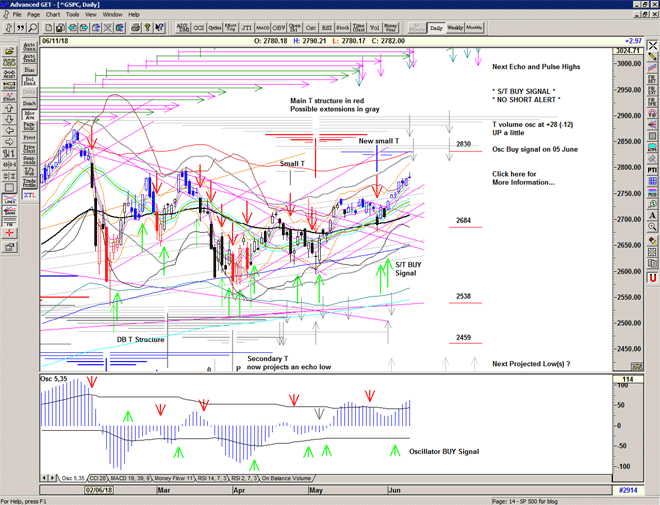Viewport: 660px width, 505px height.
Task: Click the 02/06/18 date field
Action: pyautogui.click(x=100, y=490)
